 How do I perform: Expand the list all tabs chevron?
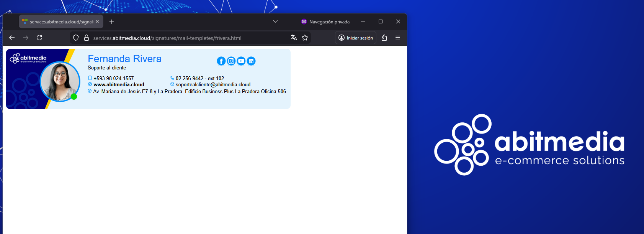pos(275,21)
